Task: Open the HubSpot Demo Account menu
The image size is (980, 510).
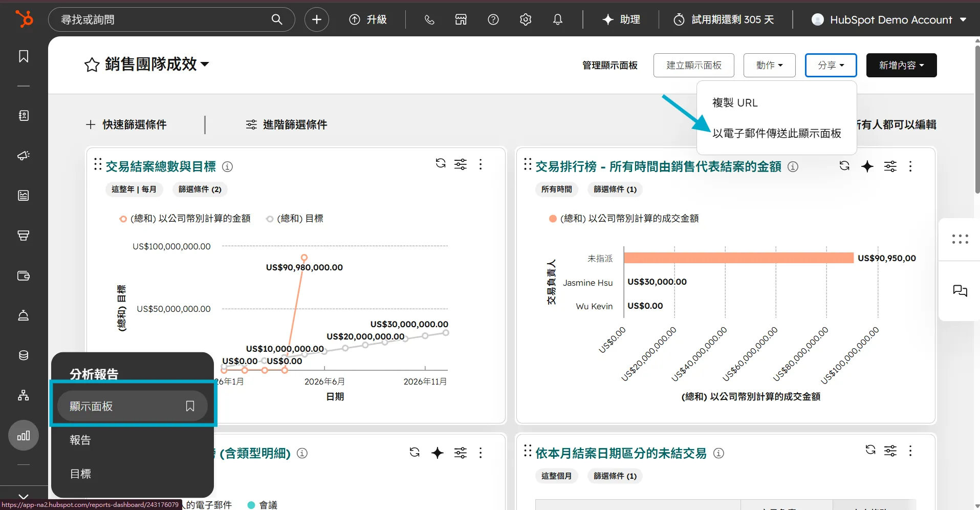Action: (x=889, y=19)
